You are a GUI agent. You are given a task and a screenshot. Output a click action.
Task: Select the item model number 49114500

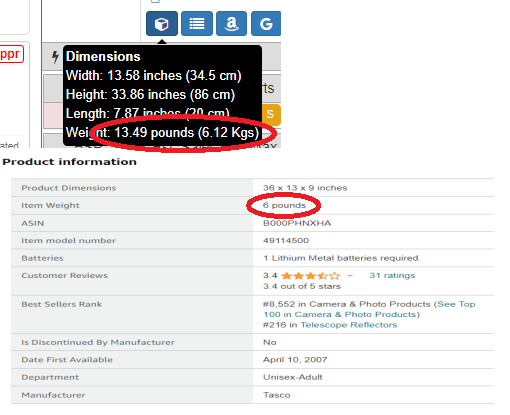(286, 240)
